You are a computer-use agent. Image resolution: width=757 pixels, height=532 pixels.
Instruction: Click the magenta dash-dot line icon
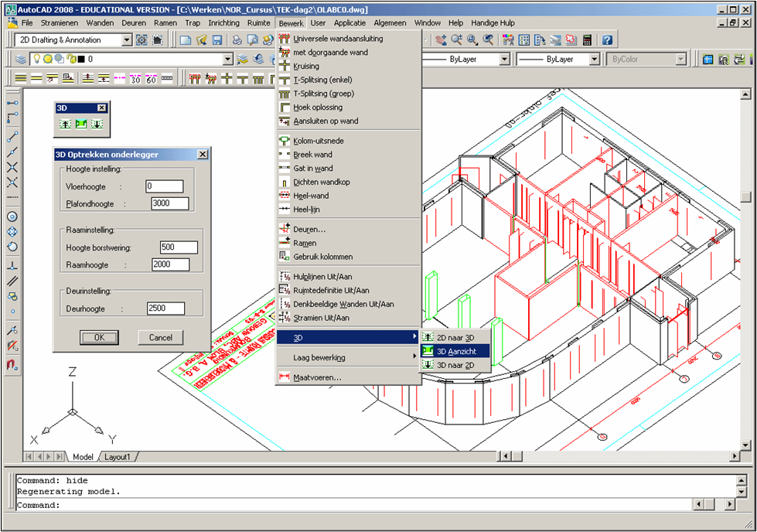point(119,79)
